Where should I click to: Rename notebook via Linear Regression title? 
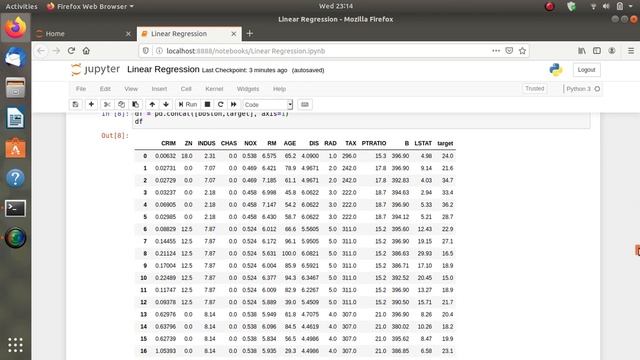pyautogui.click(x=163, y=69)
